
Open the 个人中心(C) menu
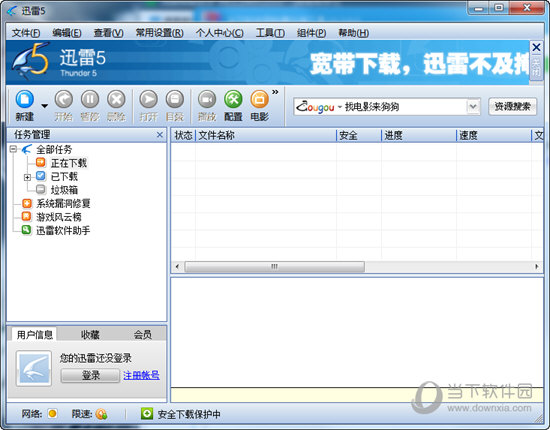point(220,33)
